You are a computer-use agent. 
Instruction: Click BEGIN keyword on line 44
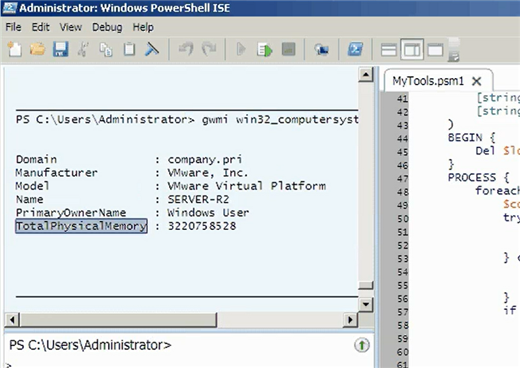[x=465, y=137]
